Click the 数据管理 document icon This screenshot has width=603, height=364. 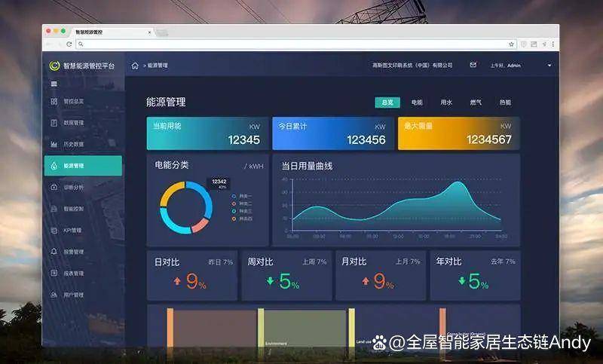click(54, 123)
